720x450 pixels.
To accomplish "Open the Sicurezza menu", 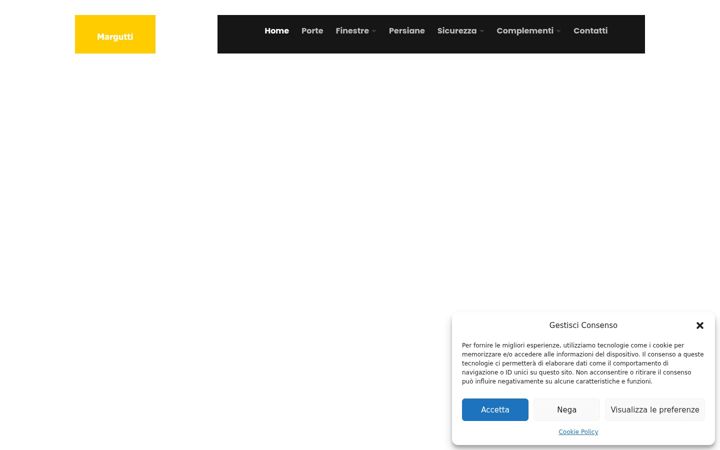I will point(457,31).
